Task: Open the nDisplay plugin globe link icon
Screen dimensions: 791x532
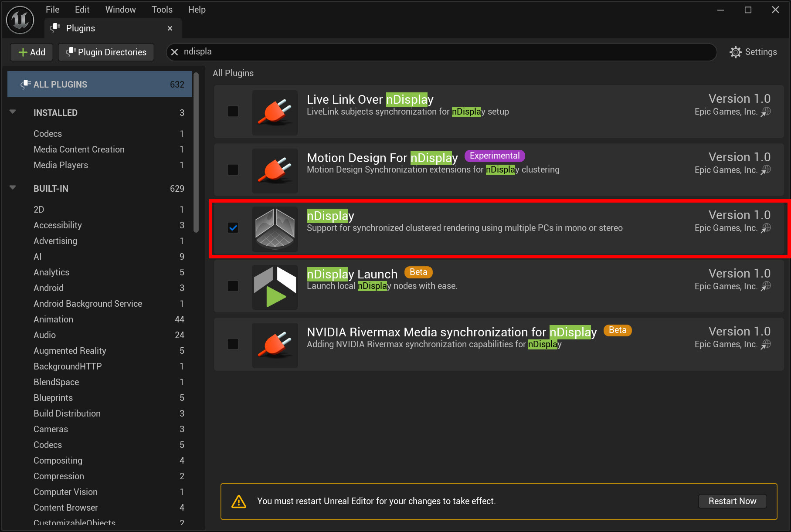Action: 766,228
